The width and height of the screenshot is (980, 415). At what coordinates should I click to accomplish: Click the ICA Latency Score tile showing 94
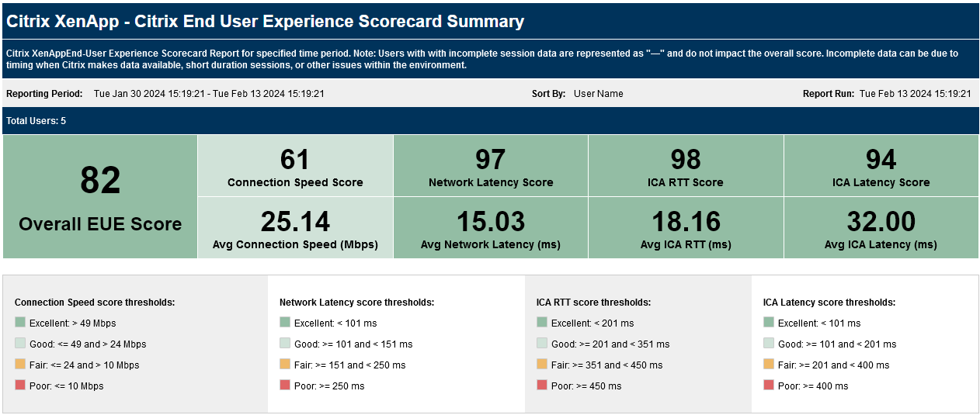[x=881, y=166]
